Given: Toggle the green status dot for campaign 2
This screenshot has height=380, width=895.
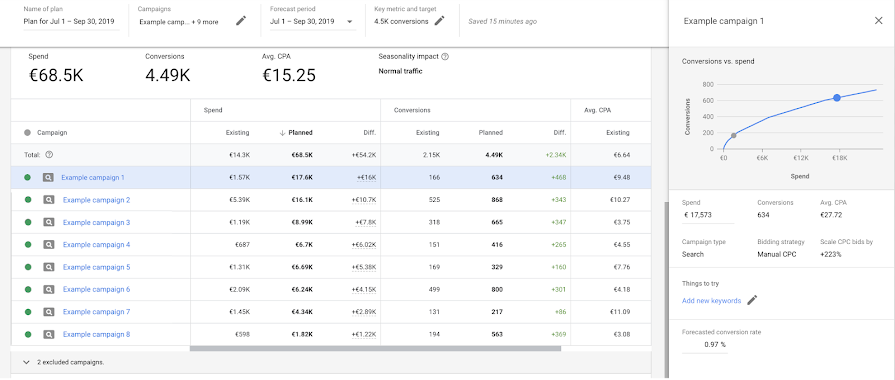Looking at the screenshot, I should point(27,200).
